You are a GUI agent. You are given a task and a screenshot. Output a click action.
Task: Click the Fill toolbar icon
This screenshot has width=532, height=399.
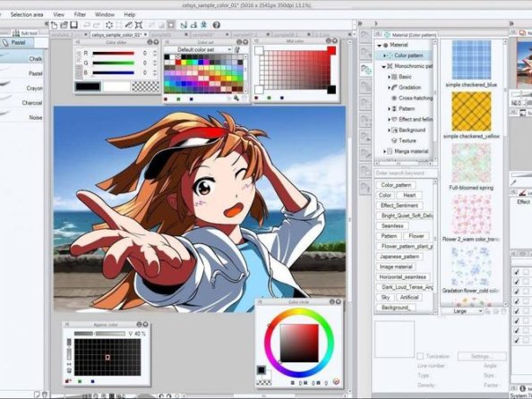pyautogui.click(x=129, y=25)
